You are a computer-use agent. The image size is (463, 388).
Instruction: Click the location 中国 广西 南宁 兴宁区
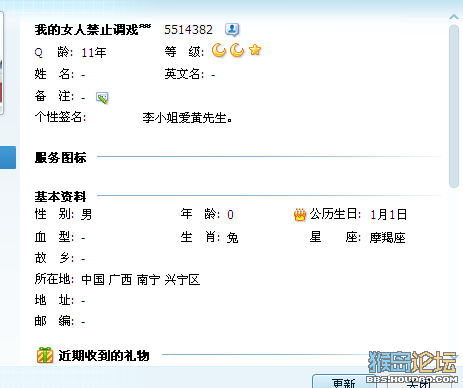(x=141, y=280)
